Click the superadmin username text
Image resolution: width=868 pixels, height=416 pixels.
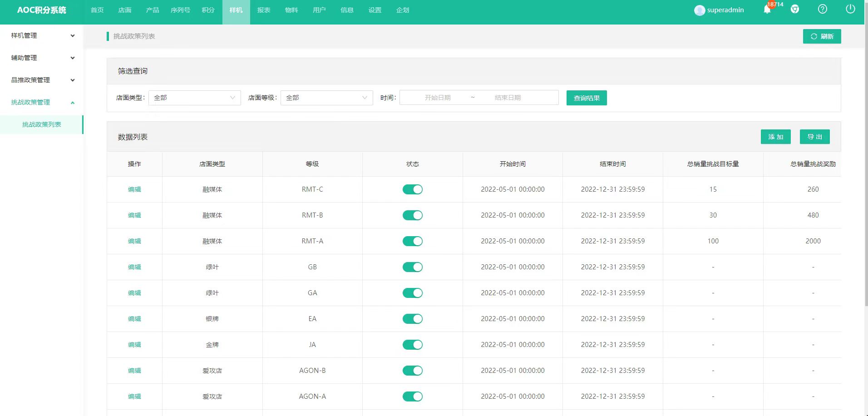click(725, 10)
